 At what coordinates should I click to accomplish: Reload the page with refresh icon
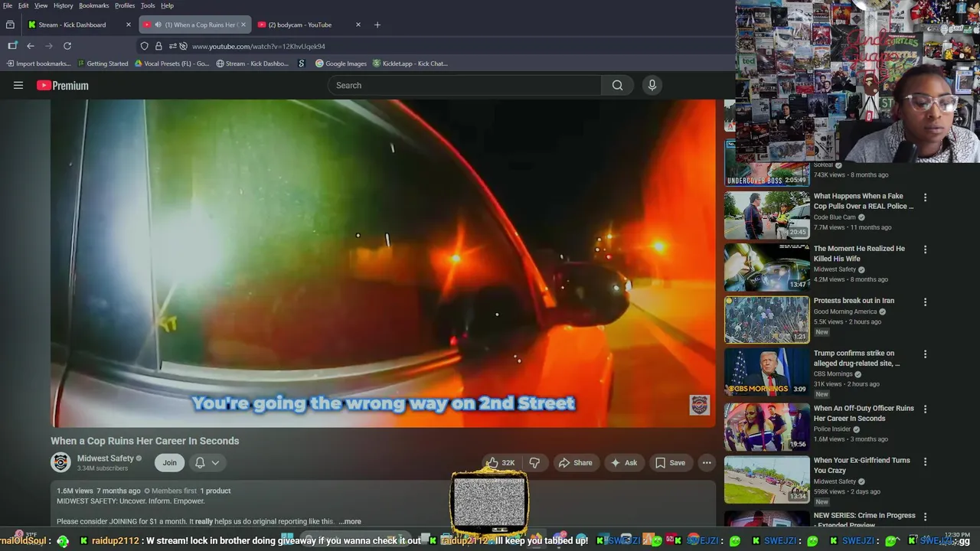[x=67, y=46]
